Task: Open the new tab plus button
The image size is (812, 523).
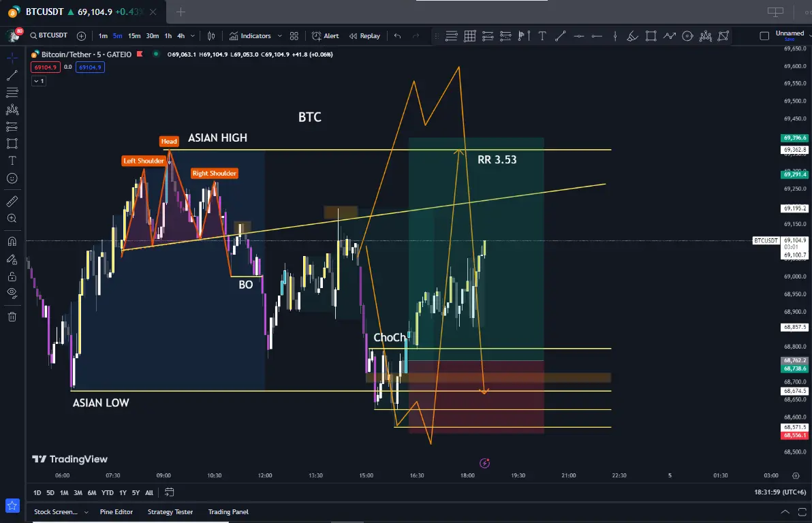Action: tap(181, 12)
